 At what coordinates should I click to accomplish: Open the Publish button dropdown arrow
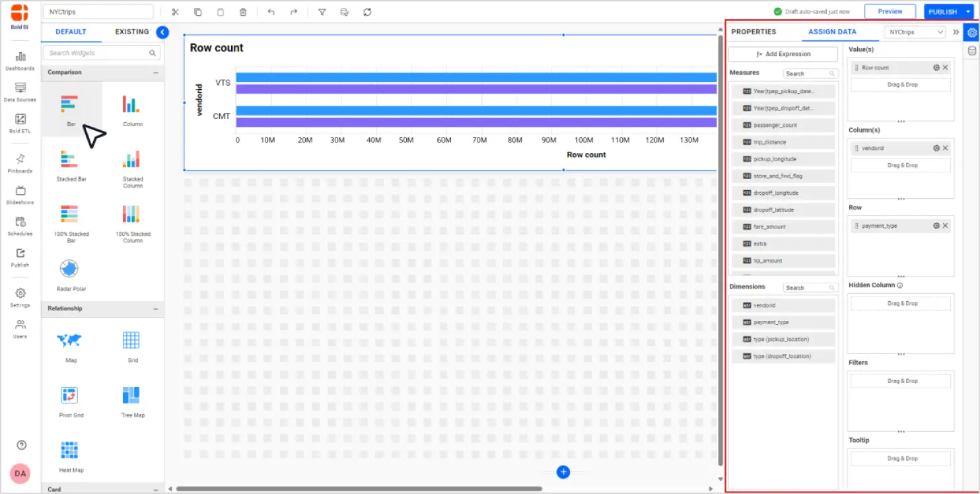click(968, 12)
